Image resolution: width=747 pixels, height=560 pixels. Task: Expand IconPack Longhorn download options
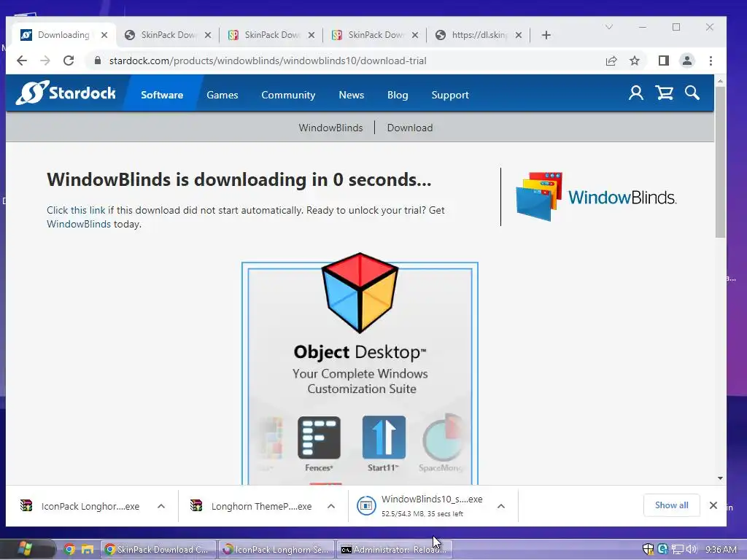point(161,506)
